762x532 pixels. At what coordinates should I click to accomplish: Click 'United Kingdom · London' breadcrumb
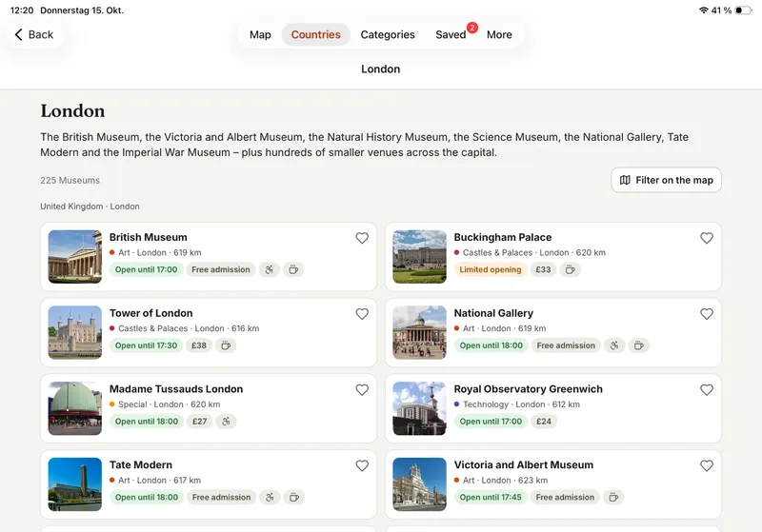(90, 207)
